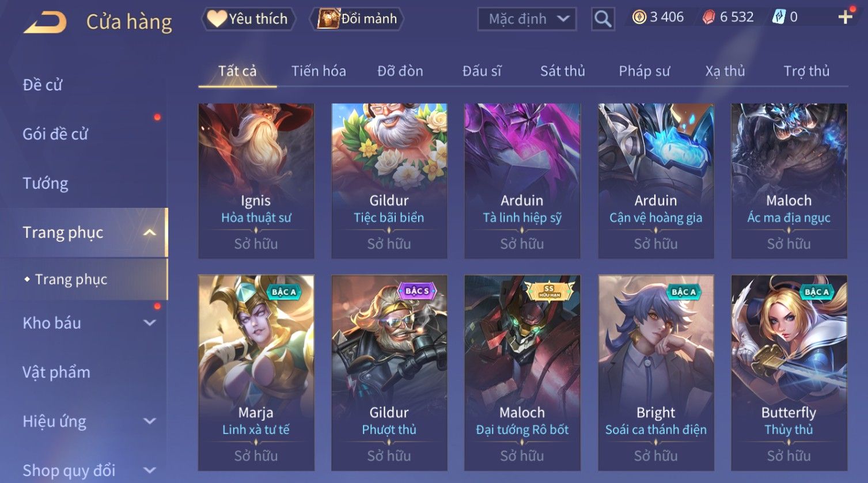Click the gold coin currency icon
868x483 pixels.
(x=639, y=17)
